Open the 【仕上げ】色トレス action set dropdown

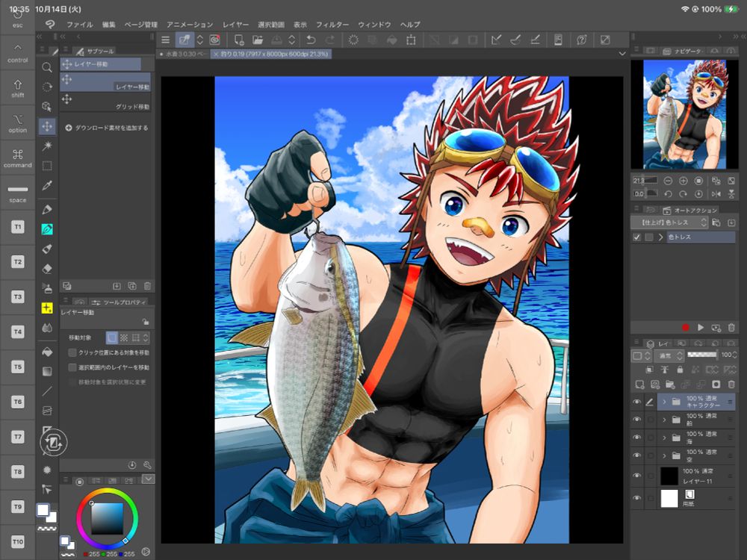[x=670, y=223]
